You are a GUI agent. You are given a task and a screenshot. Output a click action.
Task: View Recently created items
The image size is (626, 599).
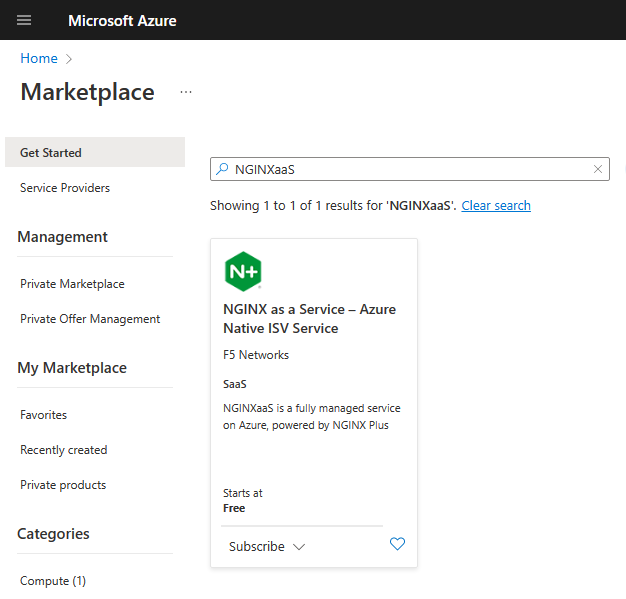(x=64, y=450)
